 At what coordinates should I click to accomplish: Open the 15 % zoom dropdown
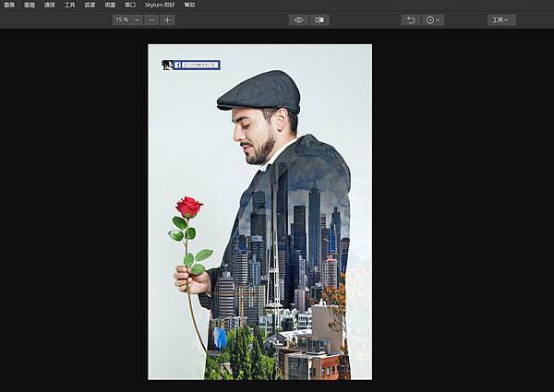coord(126,19)
